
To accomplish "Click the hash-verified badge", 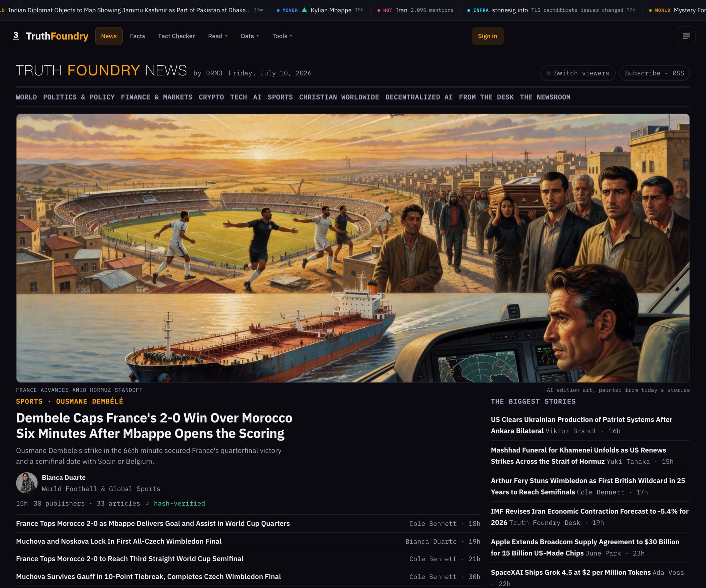I will pos(176,503).
